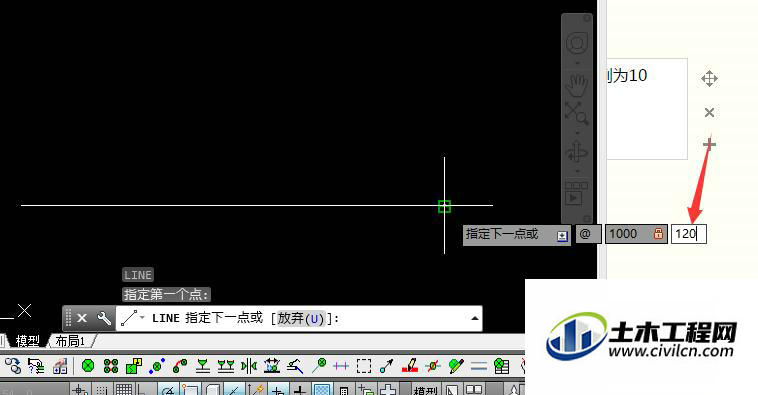
Task: Open the dynamic prompt options arrow
Action: click(562, 236)
